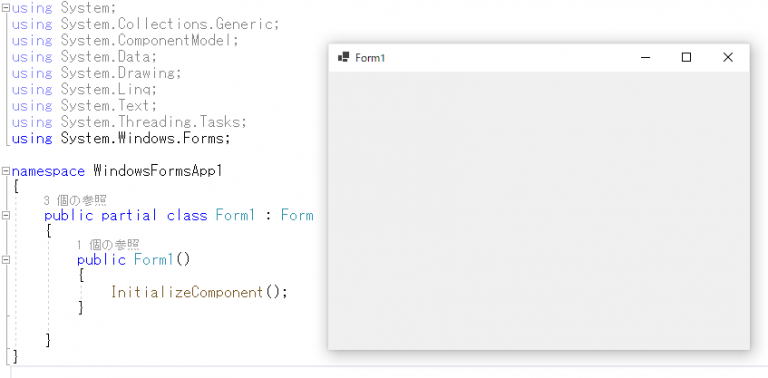Click inside the empty Form1 client area
The height and width of the screenshot is (378, 768).
539,211
